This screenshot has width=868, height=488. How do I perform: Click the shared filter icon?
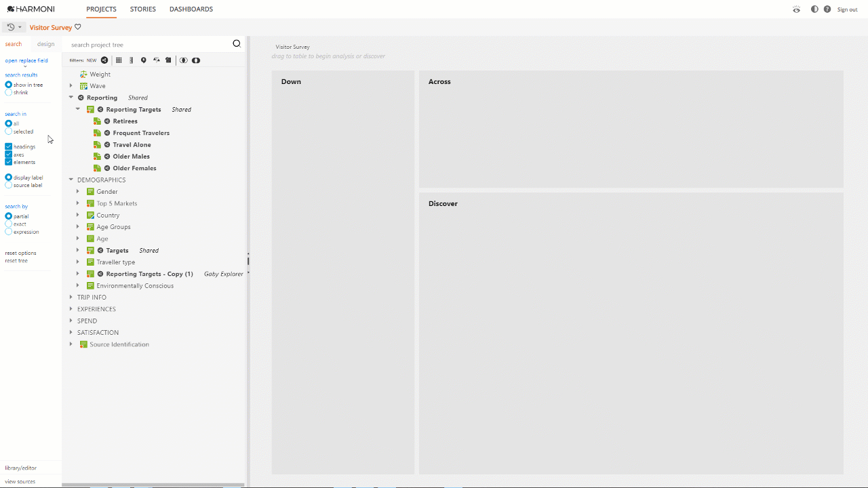click(104, 60)
